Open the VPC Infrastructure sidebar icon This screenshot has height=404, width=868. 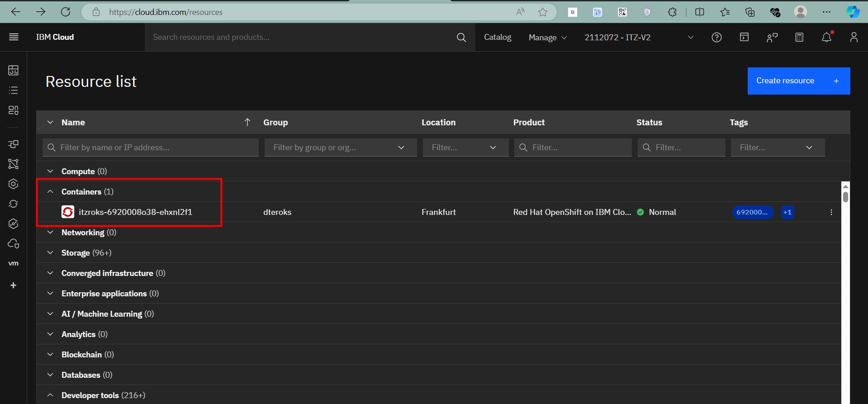tap(14, 164)
